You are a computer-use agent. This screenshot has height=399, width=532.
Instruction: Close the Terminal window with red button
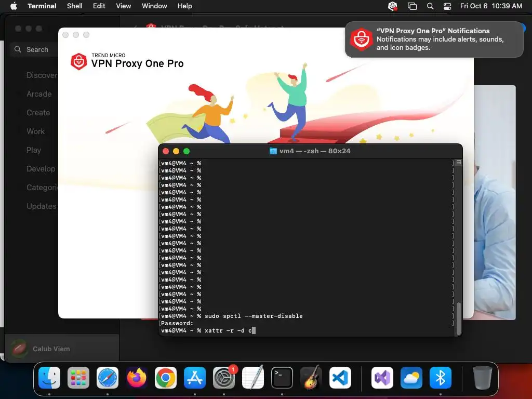pyautogui.click(x=166, y=151)
